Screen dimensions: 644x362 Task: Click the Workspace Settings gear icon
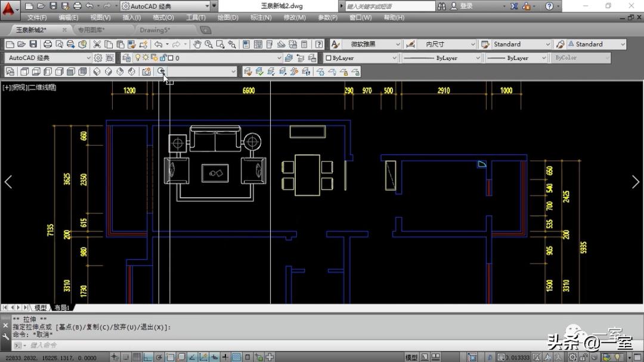coord(98,58)
